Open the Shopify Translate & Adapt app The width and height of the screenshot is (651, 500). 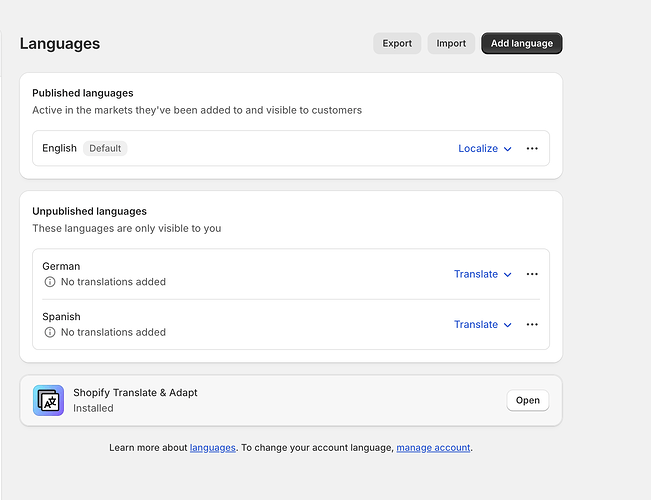click(527, 400)
